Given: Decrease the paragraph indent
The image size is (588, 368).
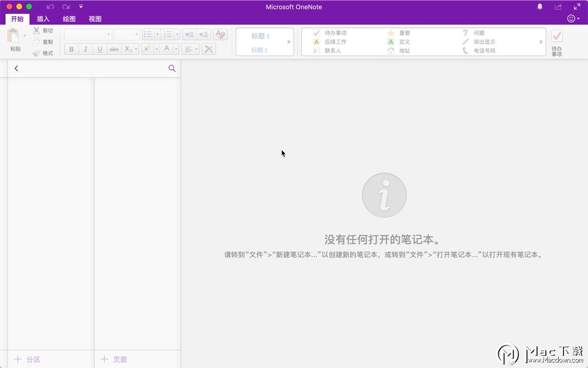Looking at the screenshot, I should tap(189, 34).
